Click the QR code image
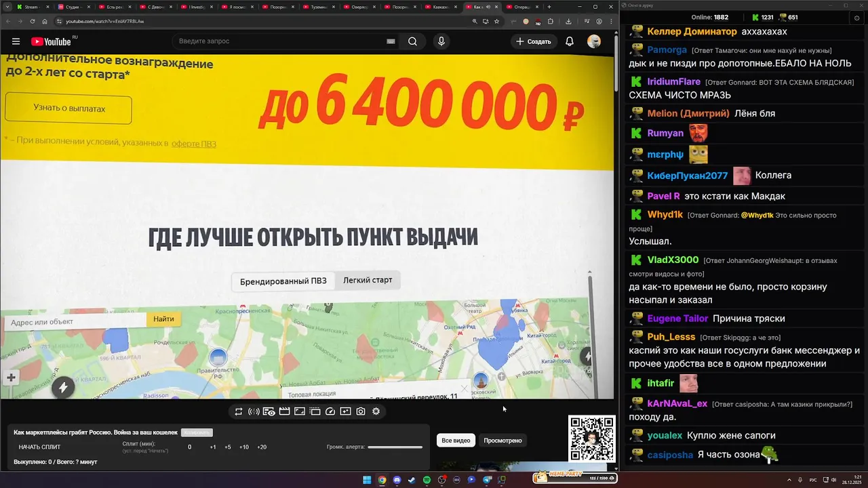868x488 pixels. pyautogui.click(x=592, y=439)
